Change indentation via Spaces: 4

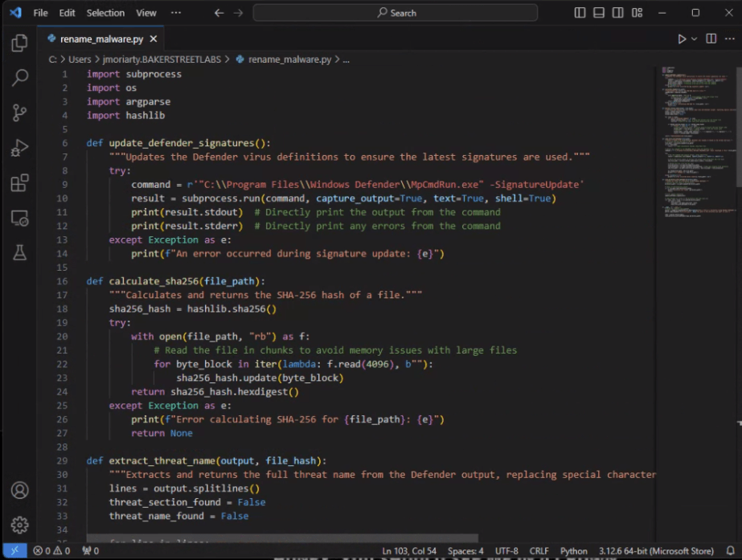pos(465,551)
